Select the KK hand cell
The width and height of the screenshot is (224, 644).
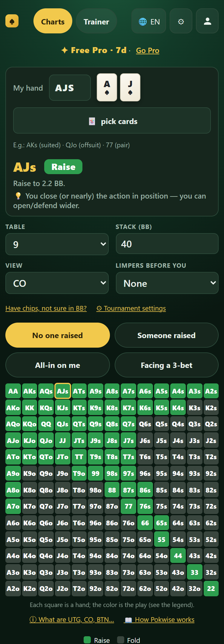pos(30,408)
